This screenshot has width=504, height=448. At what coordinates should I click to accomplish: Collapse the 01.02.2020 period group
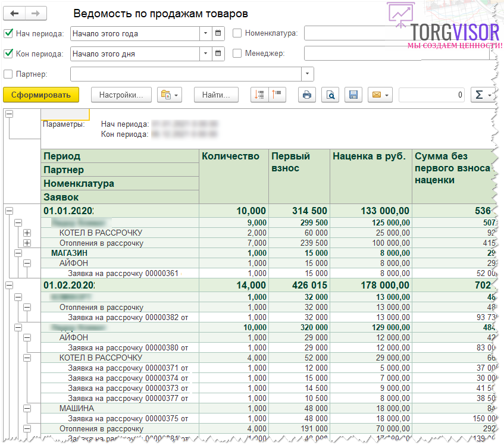click(10, 285)
